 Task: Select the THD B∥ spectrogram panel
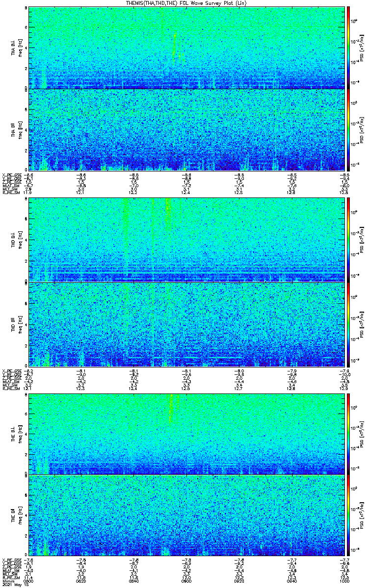point(186,324)
